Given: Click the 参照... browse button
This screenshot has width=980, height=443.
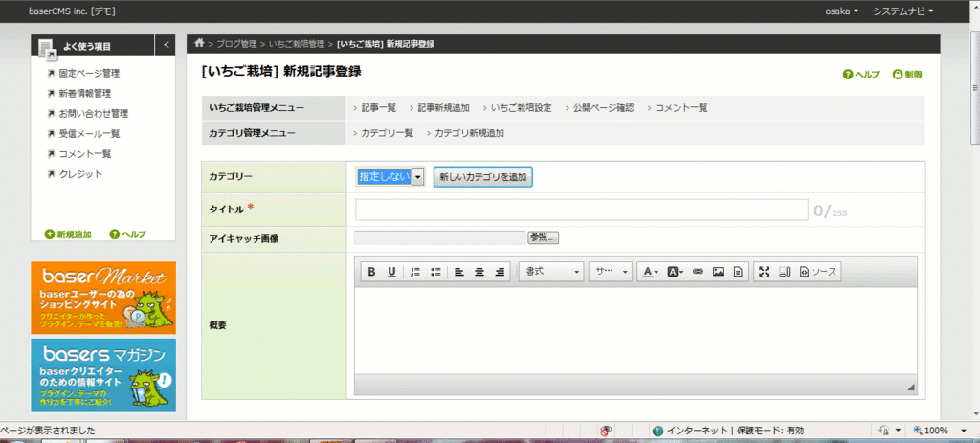Looking at the screenshot, I should 544,237.
